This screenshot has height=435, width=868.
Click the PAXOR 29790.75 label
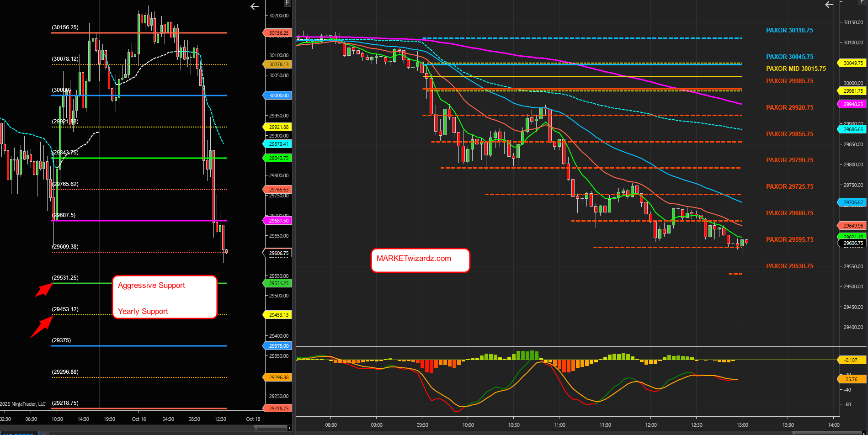(789, 160)
